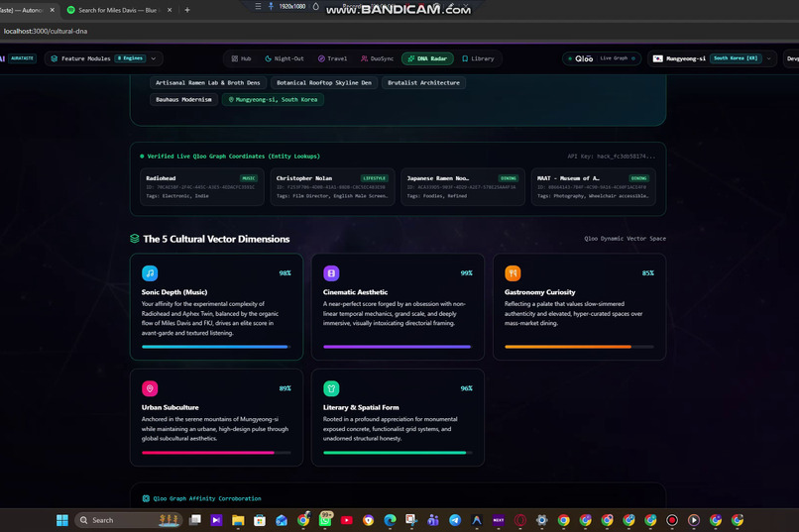Viewport: 799px width, 532px height.
Task: Click the Urban Subculture pink progress bar
Action: [216, 453]
